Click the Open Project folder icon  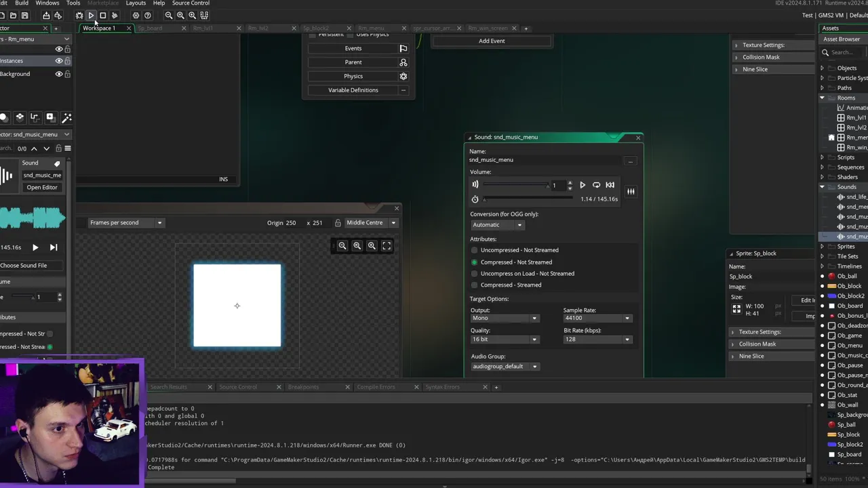point(13,15)
